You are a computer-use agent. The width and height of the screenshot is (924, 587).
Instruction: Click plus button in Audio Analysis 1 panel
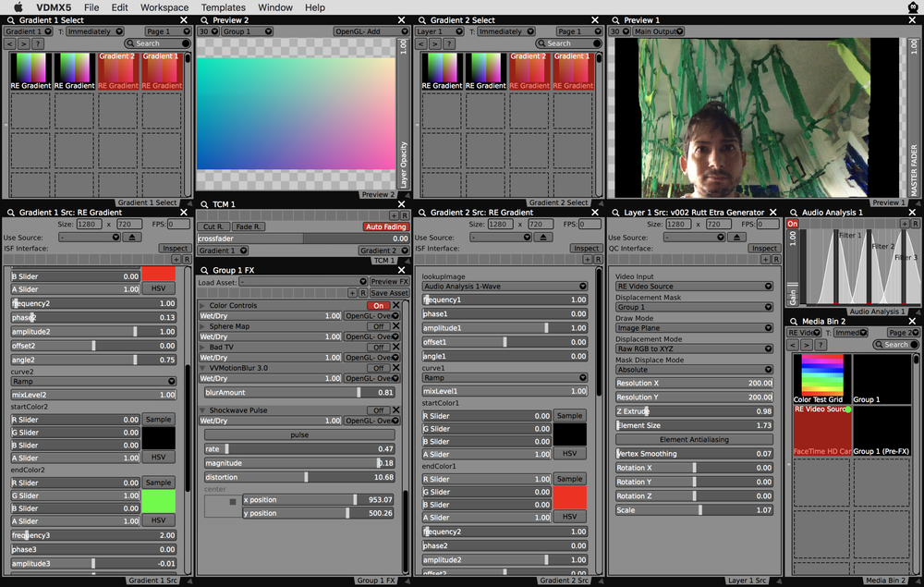pyautogui.click(x=905, y=224)
